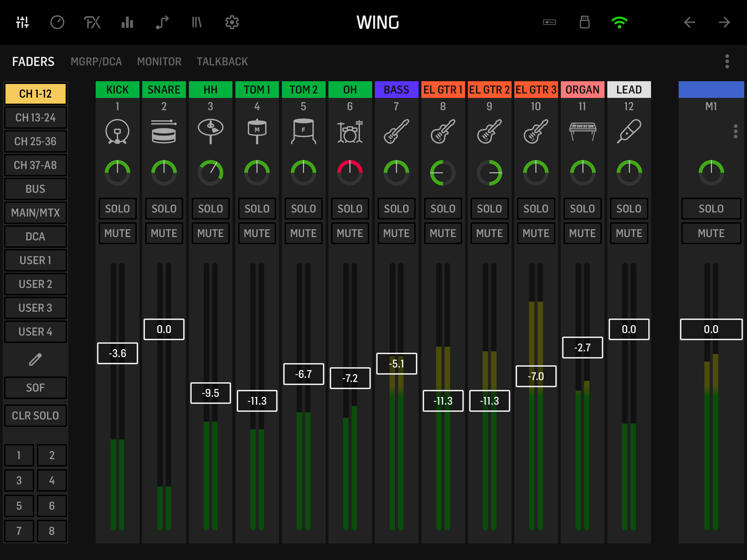Open the three-dot menu on M1 strip

click(x=736, y=132)
